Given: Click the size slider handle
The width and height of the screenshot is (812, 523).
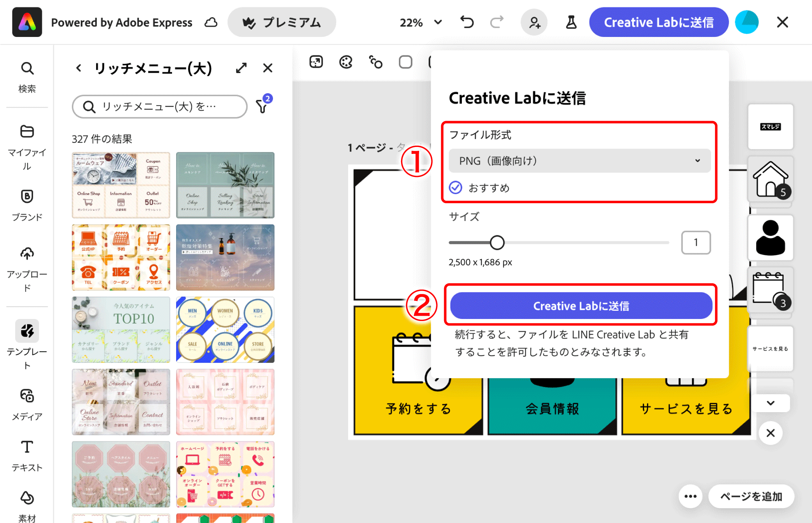Looking at the screenshot, I should 497,243.
